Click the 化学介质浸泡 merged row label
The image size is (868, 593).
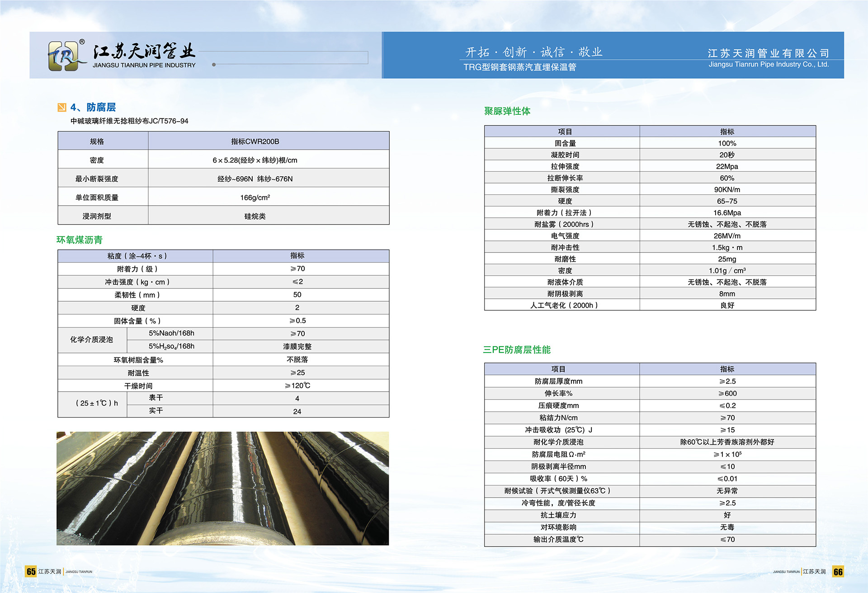92,340
